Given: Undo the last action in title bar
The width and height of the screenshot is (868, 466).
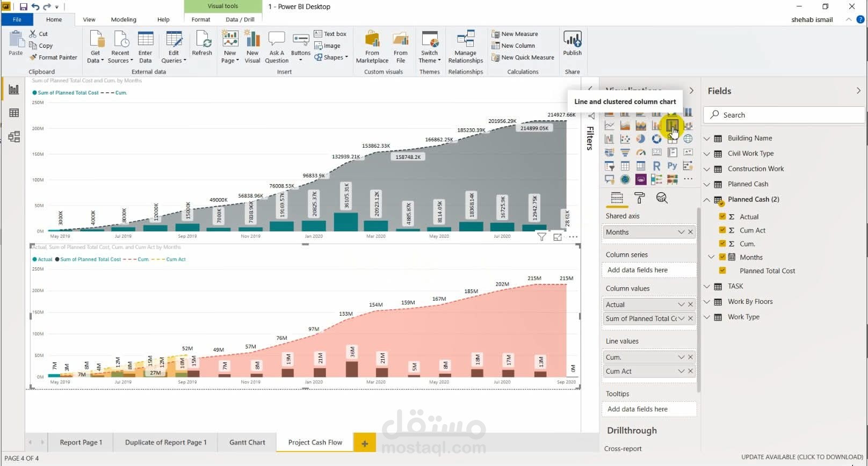Looking at the screenshot, I should tap(35, 7).
